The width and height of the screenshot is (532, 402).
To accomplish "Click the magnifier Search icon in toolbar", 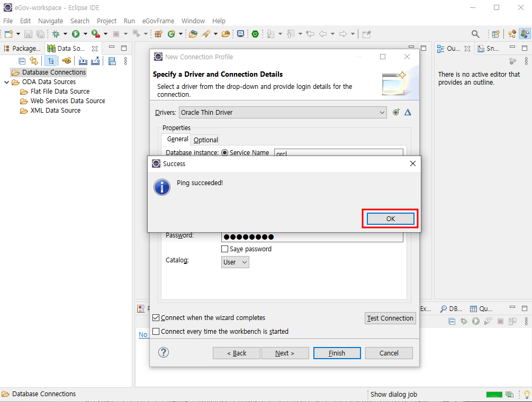I will click(x=475, y=34).
